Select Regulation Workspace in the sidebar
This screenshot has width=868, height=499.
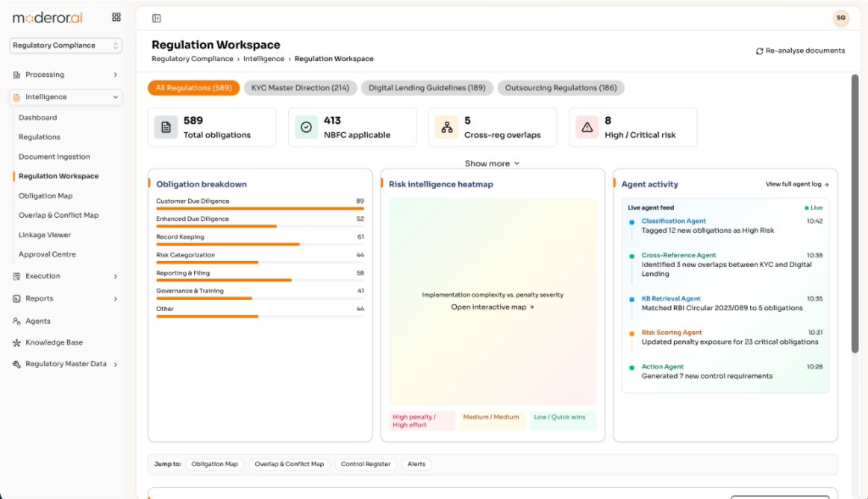(58, 176)
